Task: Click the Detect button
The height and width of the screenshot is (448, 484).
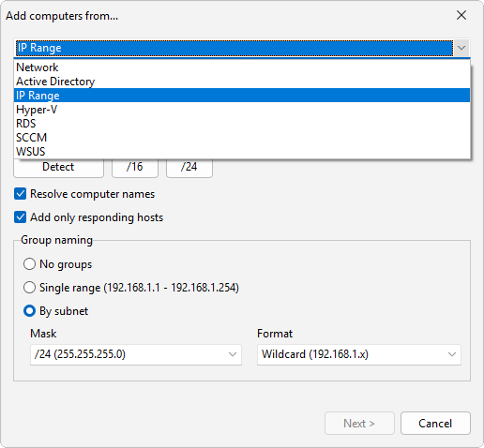Action: point(58,167)
